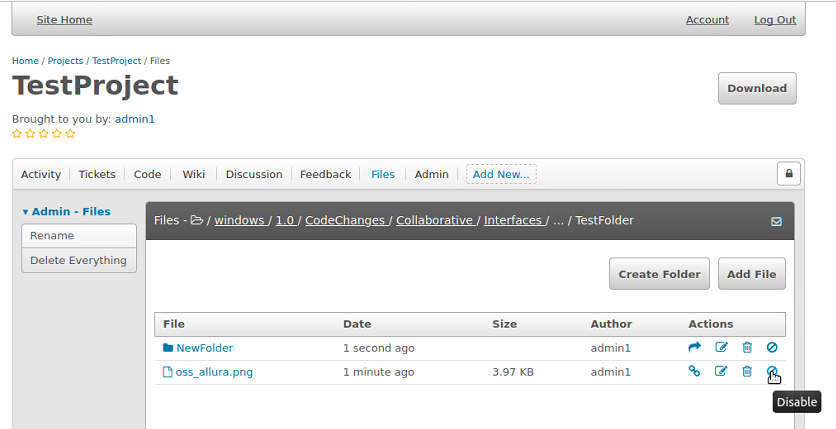Delete NewFolder using its trash icon
Image resolution: width=836 pixels, height=429 pixels.
(747, 348)
